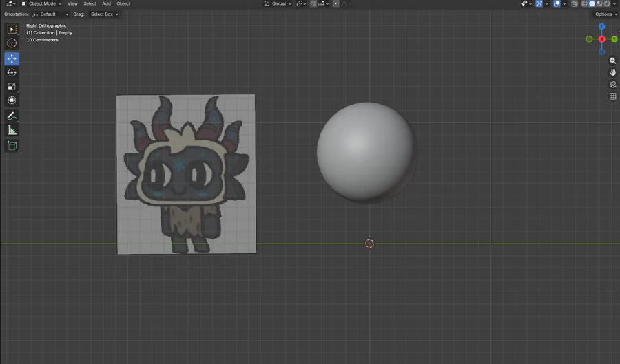Click the negative Y axis gizmo circle
The width and height of the screenshot is (620, 364).
589,39
